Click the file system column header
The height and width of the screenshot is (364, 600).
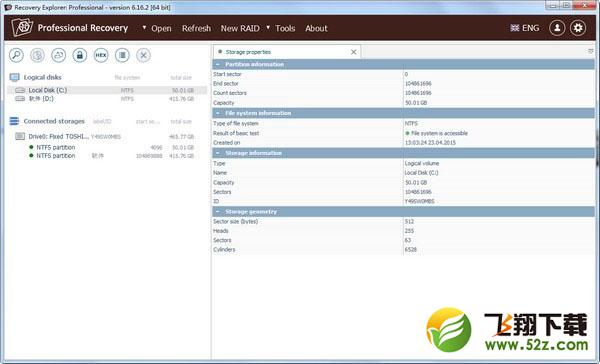(127, 78)
